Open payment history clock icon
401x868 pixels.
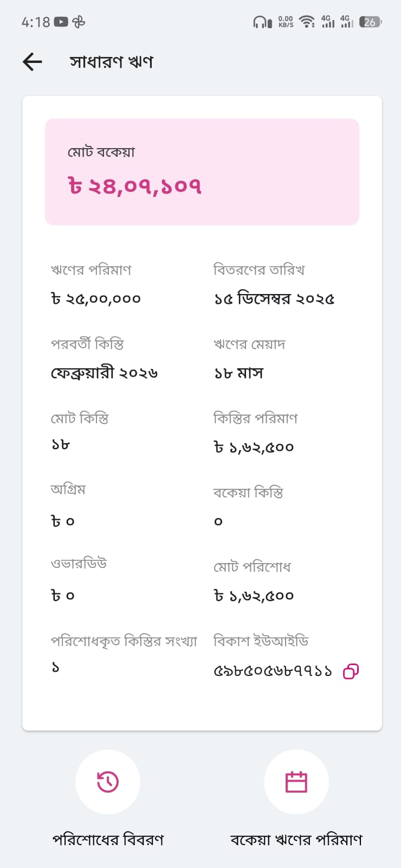108,782
